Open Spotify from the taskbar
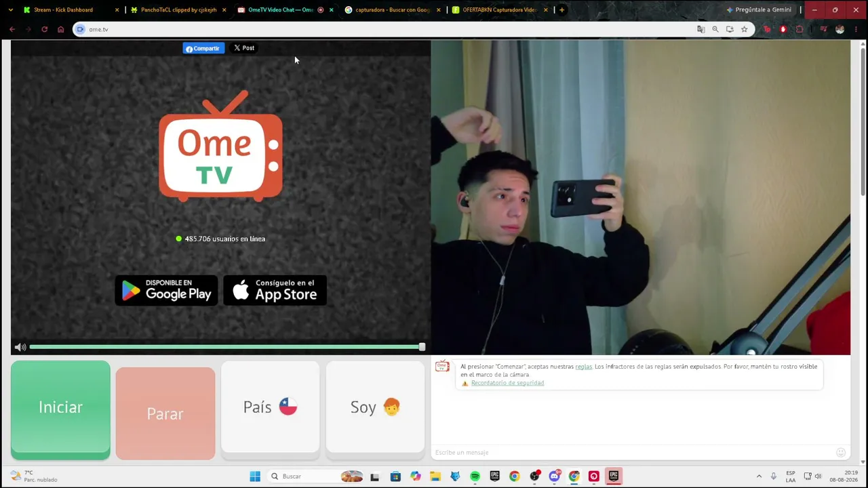The image size is (868, 488). pos(475,476)
